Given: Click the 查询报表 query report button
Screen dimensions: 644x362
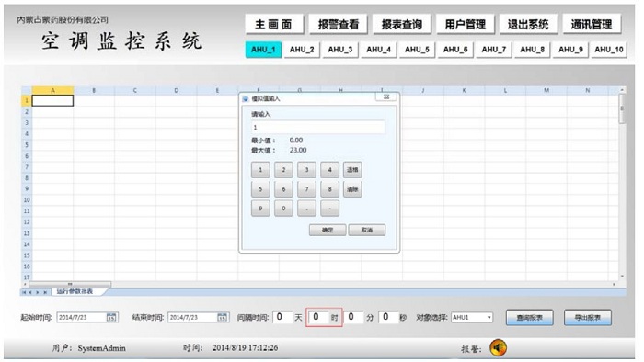Looking at the screenshot, I should [x=529, y=318].
